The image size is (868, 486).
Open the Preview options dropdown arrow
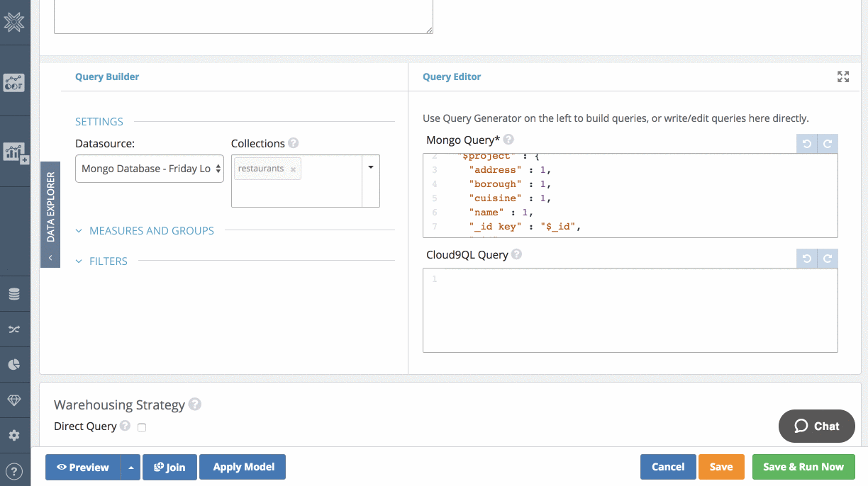[130, 468]
